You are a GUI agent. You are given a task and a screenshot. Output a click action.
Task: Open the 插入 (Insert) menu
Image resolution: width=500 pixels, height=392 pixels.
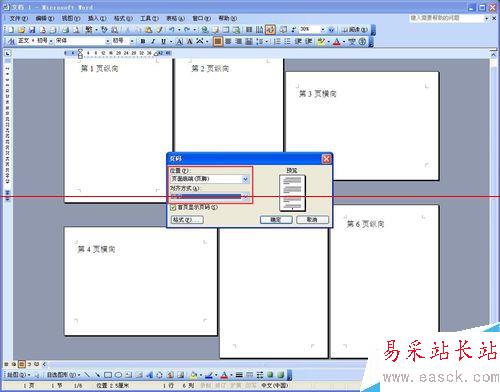coord(97,18)
